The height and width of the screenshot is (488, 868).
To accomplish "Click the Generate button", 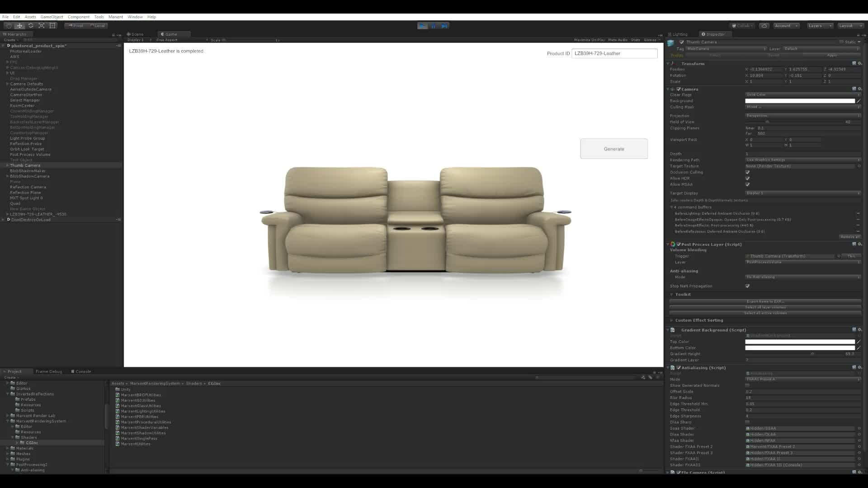I will 613,149.
